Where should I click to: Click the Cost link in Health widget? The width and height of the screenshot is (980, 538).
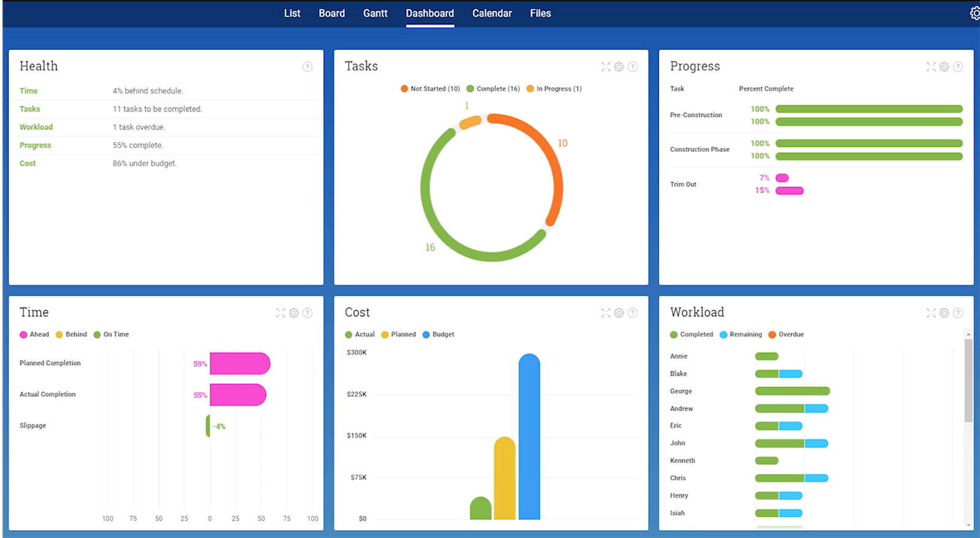[x=28, y=164]
